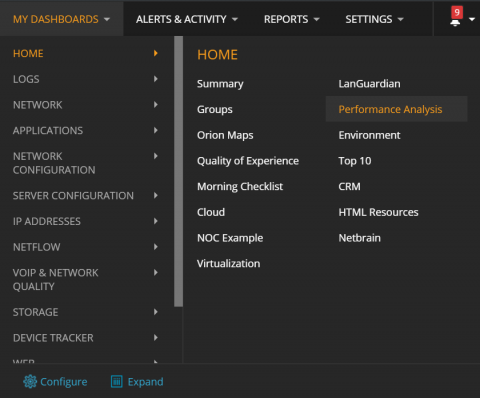The image size is (480, 398).
Task: Open the ALERTS & ACTIVITY menu
Action: [187, 19]
